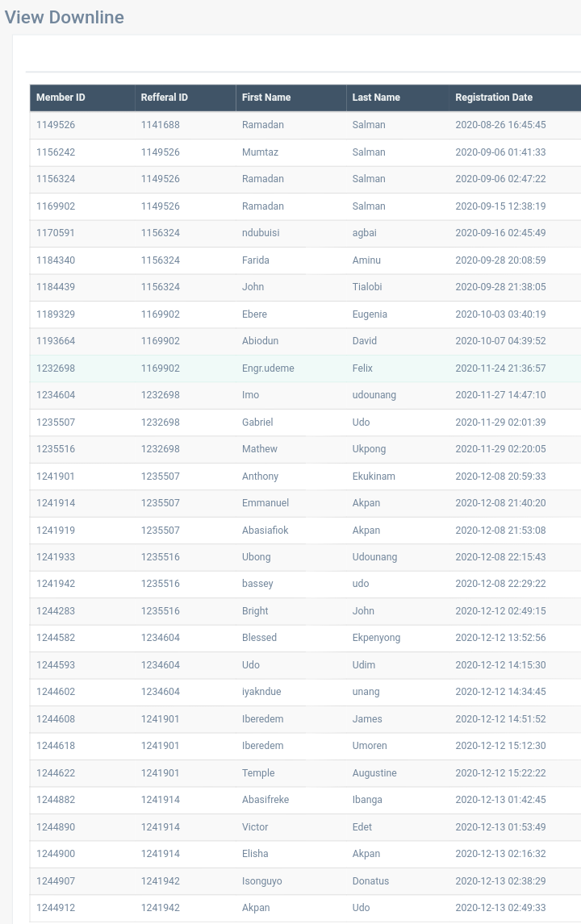
Task: Select last name Tialobi cell
Action: pos(370,287)
